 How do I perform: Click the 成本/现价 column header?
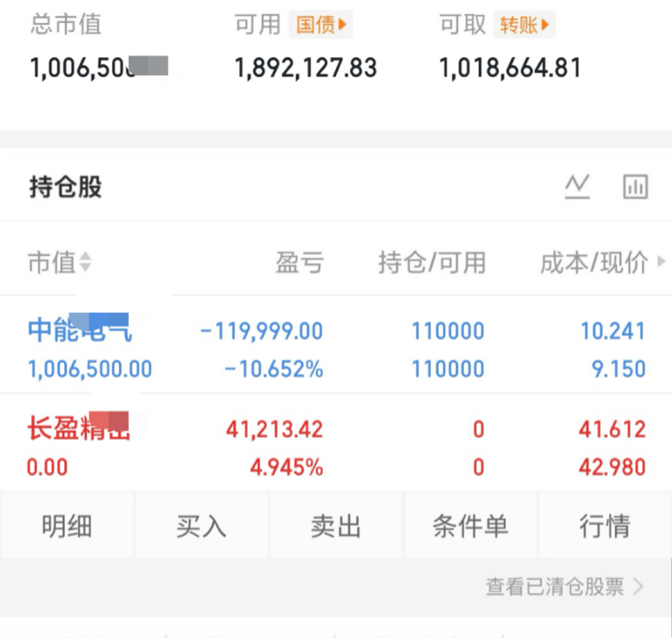594,262
